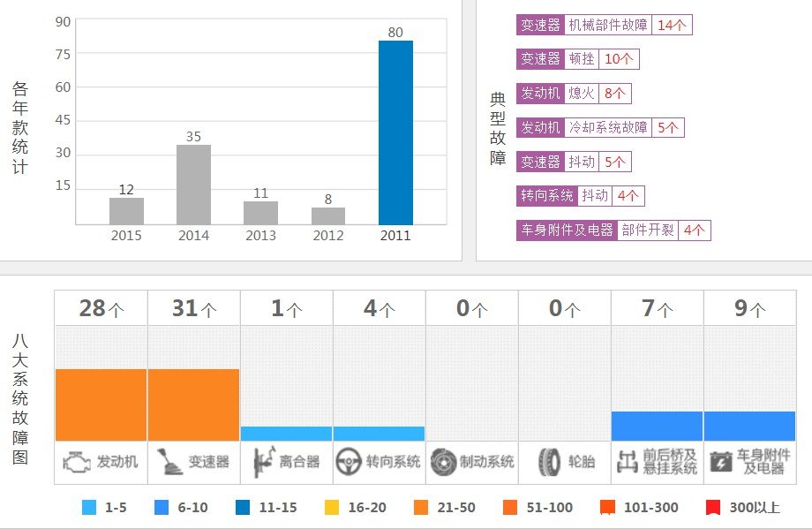Open the 变速器 顿挫 10个 fault tag
Screen dimensions: 812x529
point(577,59)
